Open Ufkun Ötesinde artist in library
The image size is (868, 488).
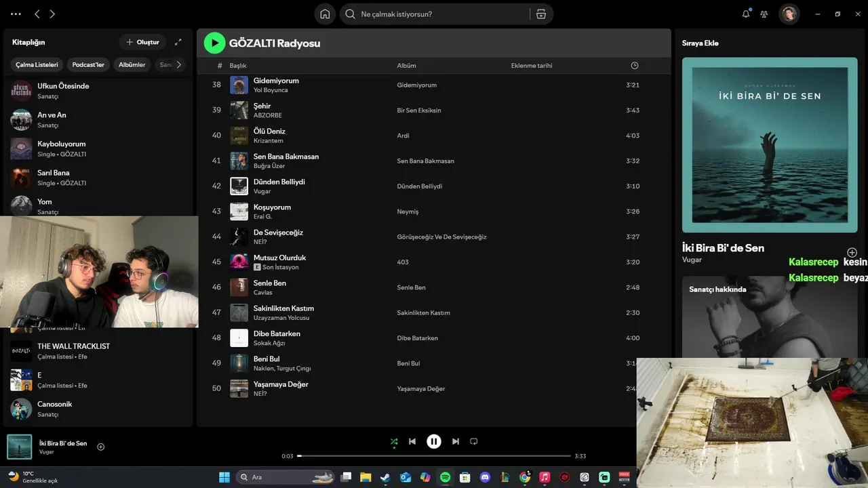98,91
